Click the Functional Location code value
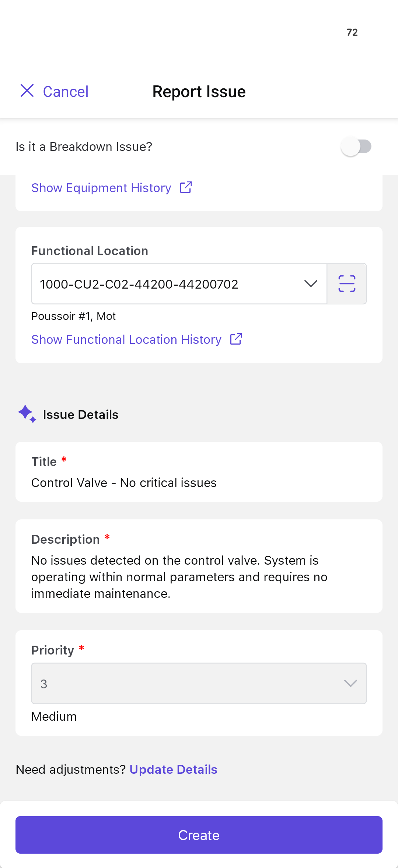The height and width of the screenshot is (868, 398). pyautogui.click(x=139, y=284)
